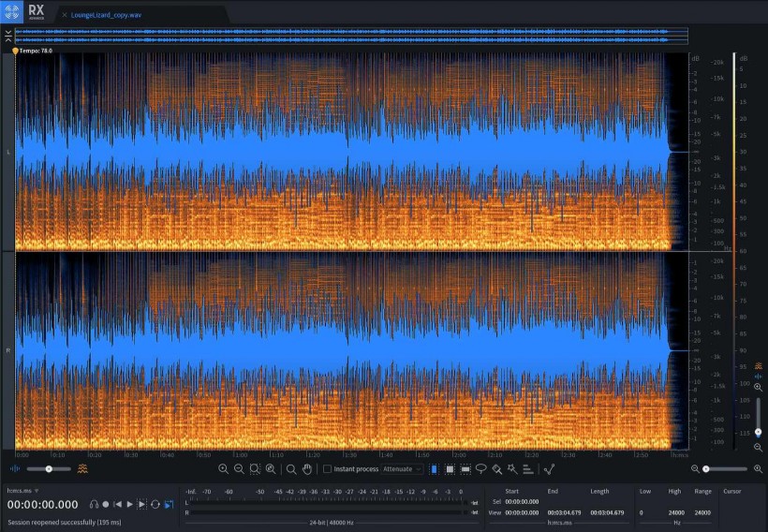Image resolution: width=768 pixels, height=532 pixels.
Task: Collapse the waveform overview strip
Action: tap(8, 35)
